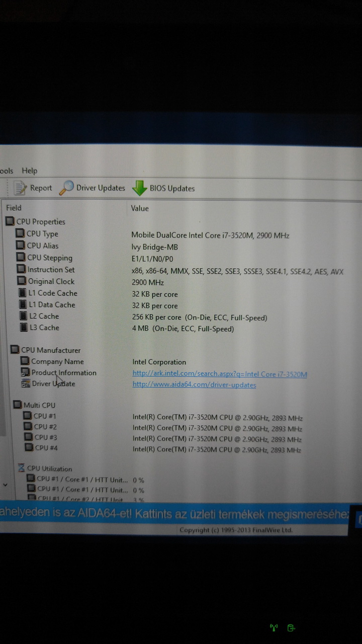Click the Product Information row icon
The width and height of the screenshot is (362, 644).
26,373
